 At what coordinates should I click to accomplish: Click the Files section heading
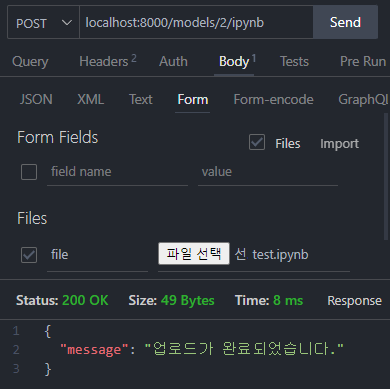click(x=32, y=218)
